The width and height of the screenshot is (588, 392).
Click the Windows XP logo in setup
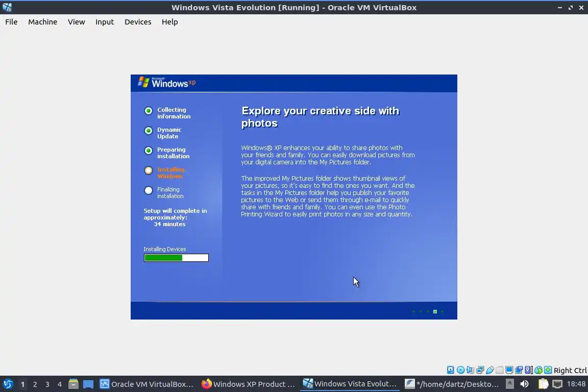click(x=166, y=83)
